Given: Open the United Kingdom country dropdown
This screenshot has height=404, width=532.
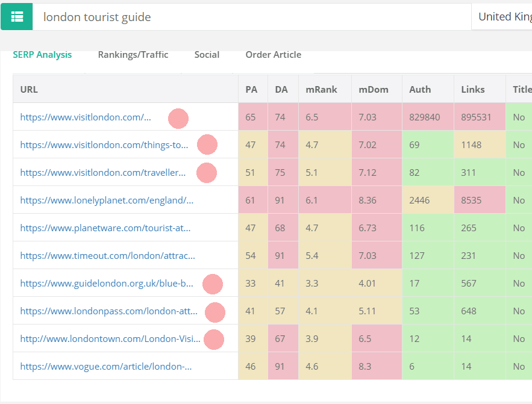Looking at the screenshot, I should [x=503, y=17].
